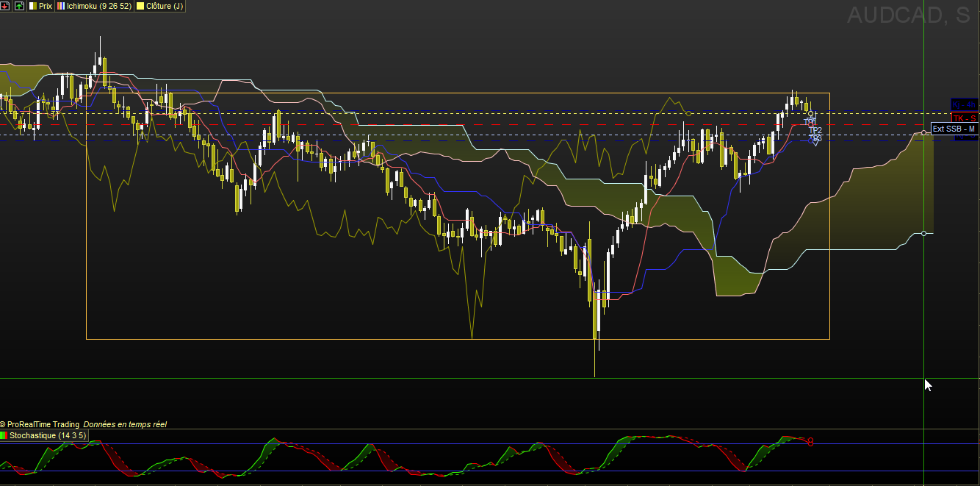980x486 pixels.
Task: Click the small circle on the yellow dashed line
Action: click(x=688, y=113)
